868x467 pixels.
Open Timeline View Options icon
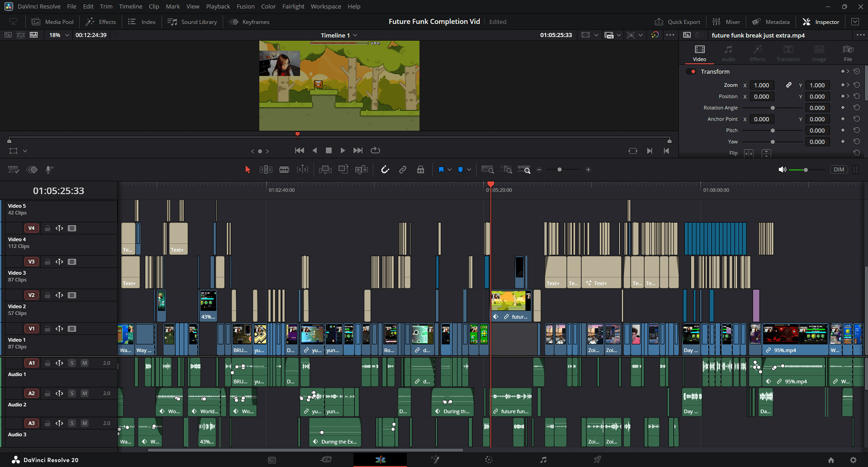click(13, 169)
